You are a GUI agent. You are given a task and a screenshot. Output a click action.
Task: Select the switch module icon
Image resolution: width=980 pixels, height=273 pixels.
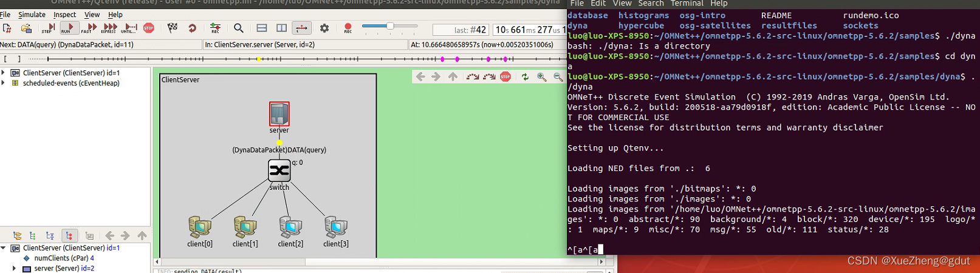(279, 170)
